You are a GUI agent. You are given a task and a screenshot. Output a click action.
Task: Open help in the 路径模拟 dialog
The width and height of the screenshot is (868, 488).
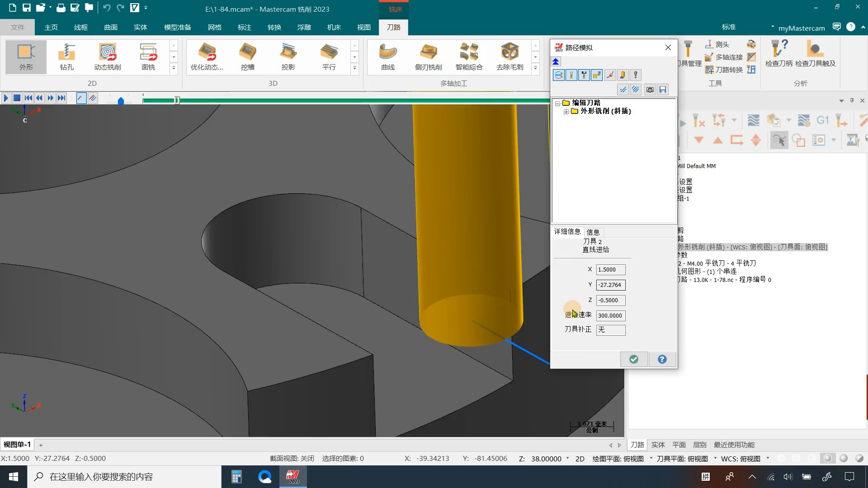point(662,359)
